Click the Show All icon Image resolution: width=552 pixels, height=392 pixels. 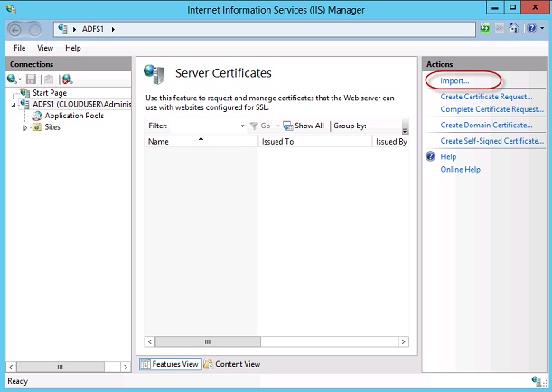coord(288,126)
